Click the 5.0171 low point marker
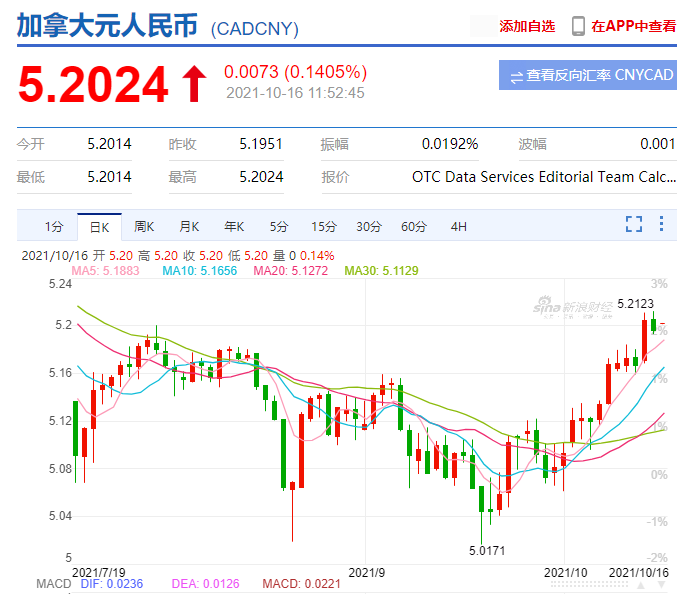695x594 pixels. tap(488, 550)
